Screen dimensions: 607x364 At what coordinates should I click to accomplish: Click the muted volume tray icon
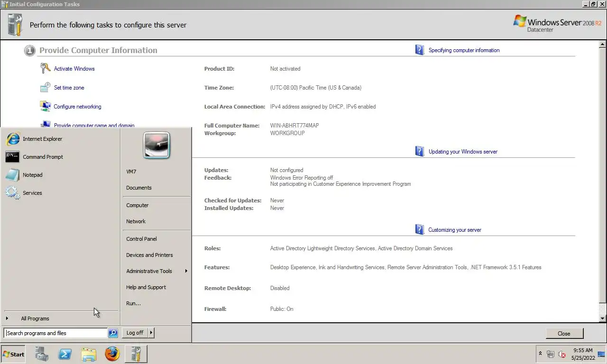click(562, 354)
